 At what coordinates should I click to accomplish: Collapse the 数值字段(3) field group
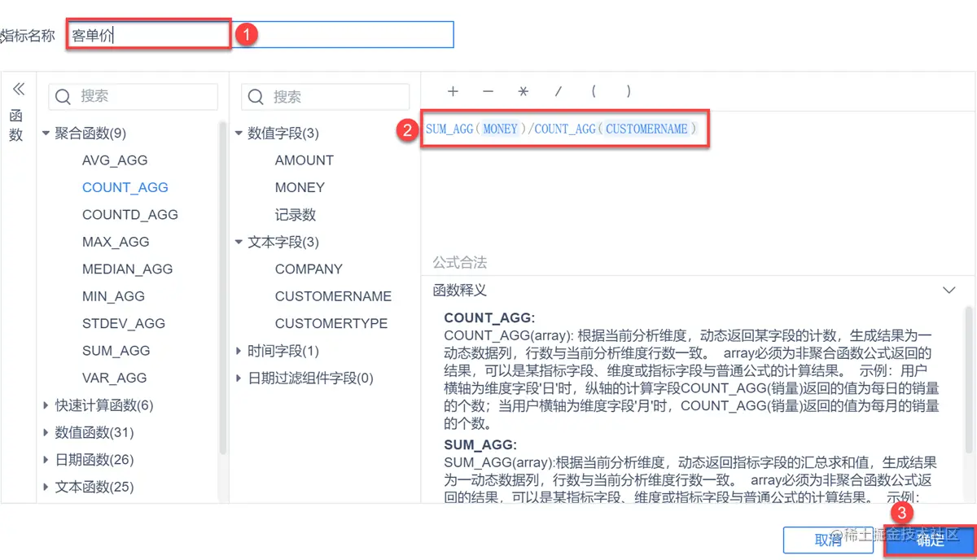[239, 133]
